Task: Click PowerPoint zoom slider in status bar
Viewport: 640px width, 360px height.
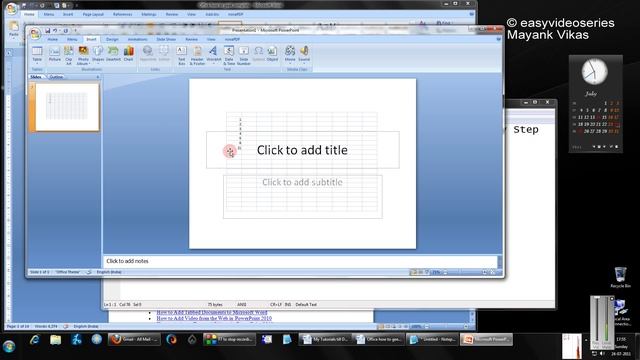Action: 465,272
